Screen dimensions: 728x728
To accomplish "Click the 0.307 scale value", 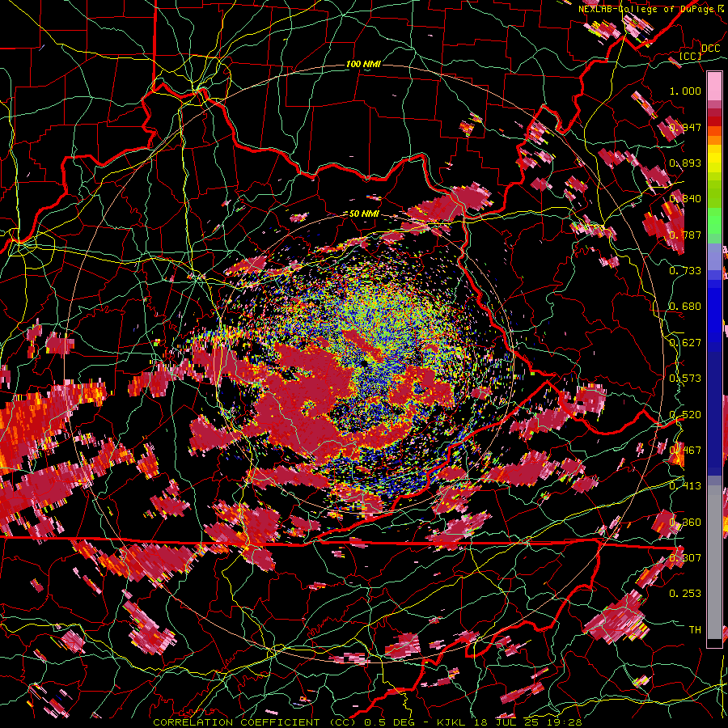I will [685, 558].
